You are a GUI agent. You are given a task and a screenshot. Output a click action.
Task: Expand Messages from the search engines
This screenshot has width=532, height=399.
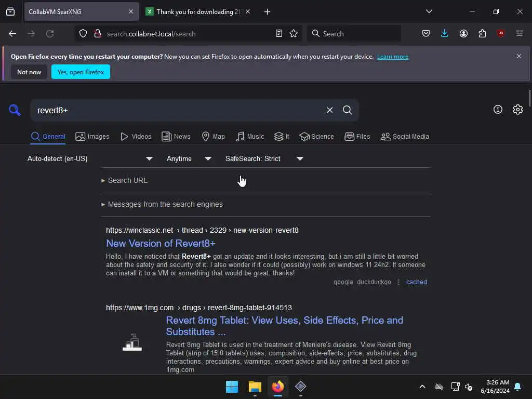162,204
